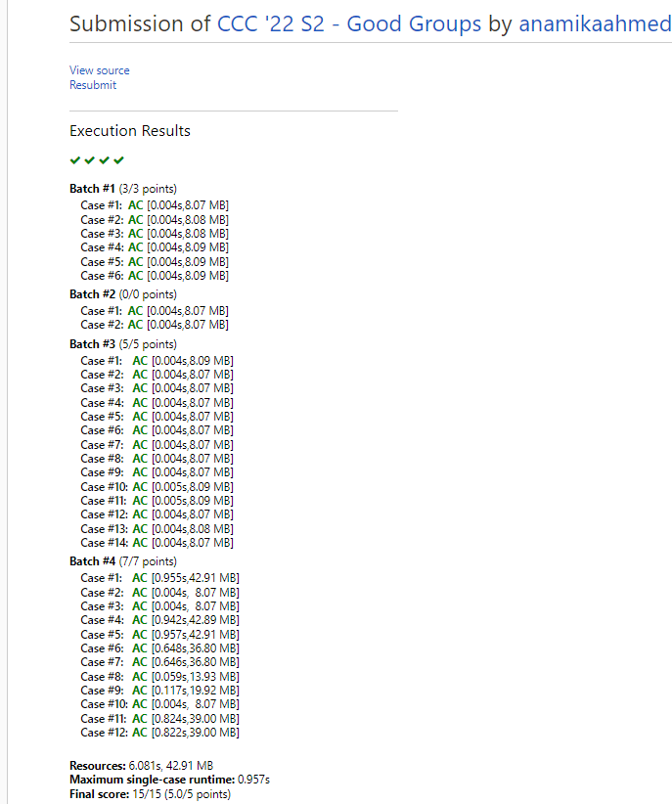The height and width of the screenshot is (804, 672).
Task: Click Batch #4 Case #12 with 0.822s runtime
Action: pos(160,733)
